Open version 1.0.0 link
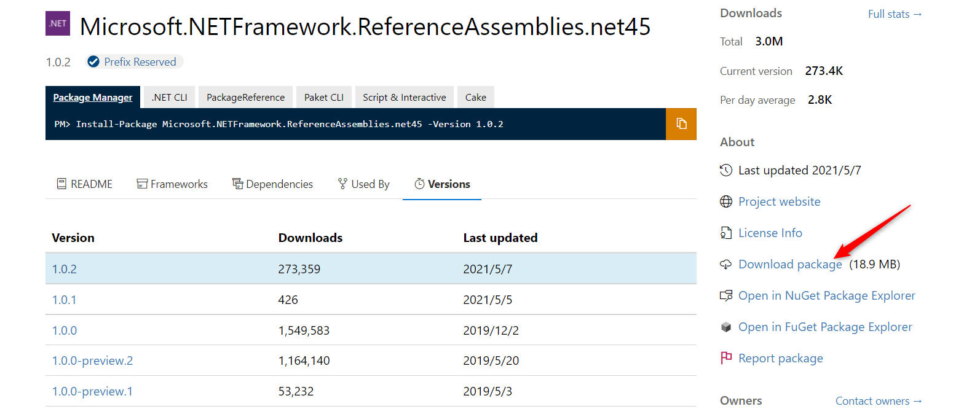 (65, 330)
